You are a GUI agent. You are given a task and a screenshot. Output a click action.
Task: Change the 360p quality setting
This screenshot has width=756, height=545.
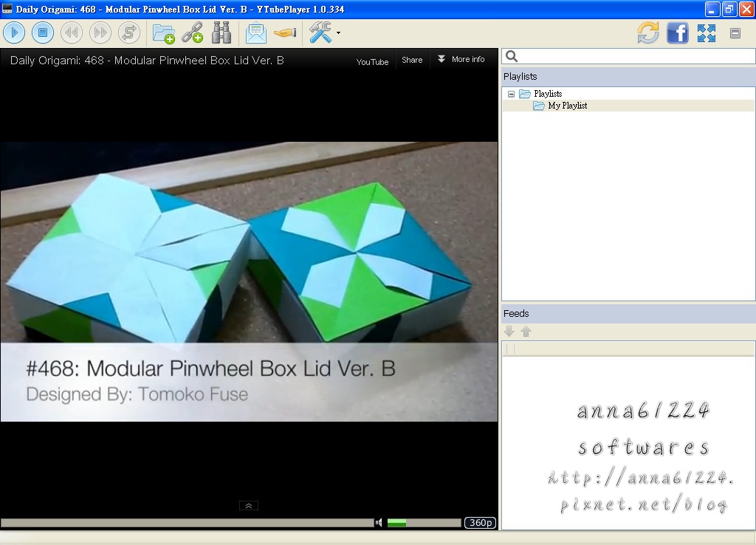(480, 523)
